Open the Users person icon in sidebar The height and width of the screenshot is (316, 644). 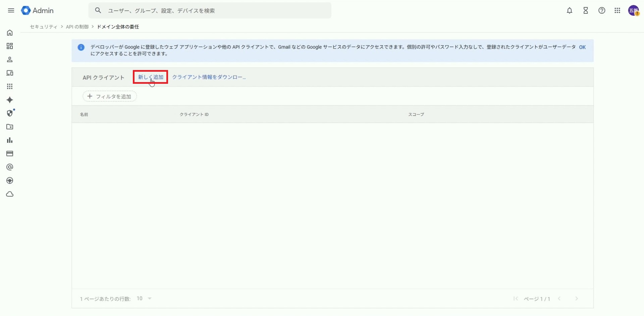click(x=10, y=59)
